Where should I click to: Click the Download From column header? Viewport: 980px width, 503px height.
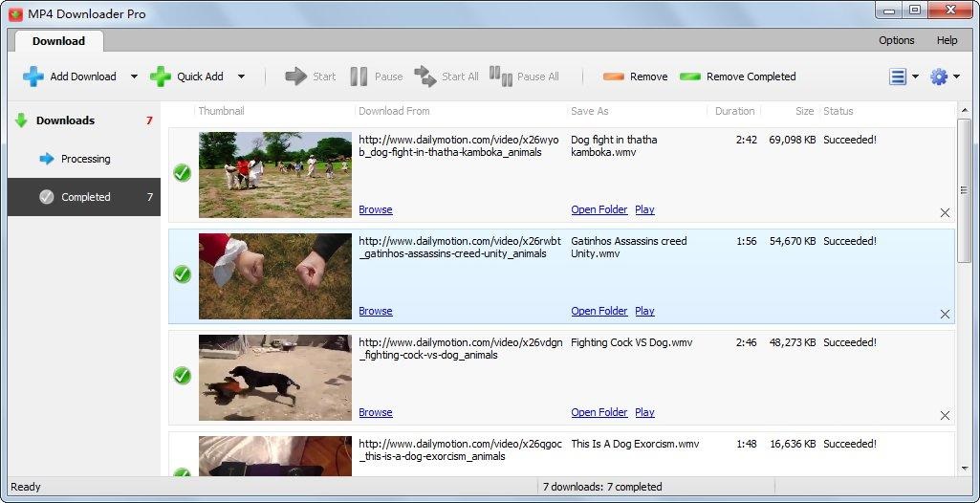(x=394, y=111)
